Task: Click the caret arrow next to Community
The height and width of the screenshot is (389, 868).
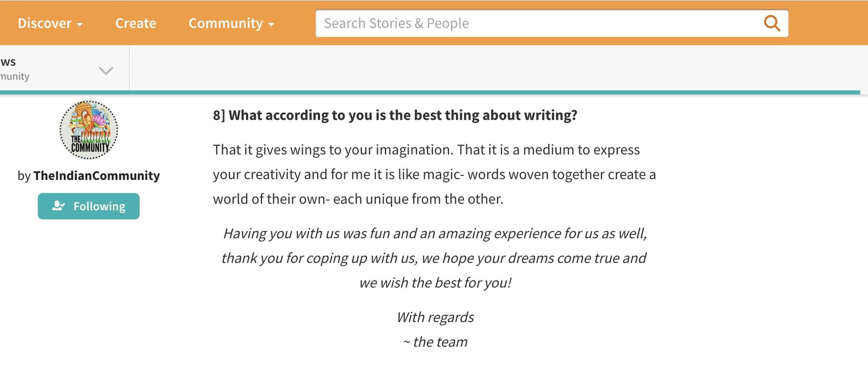Action: (x=271, y=24)
